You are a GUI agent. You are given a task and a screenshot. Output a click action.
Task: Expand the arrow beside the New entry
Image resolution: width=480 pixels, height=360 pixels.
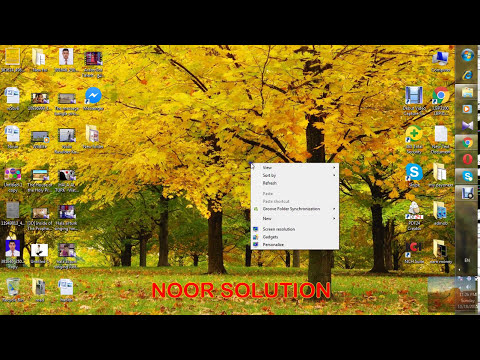click(x=334, y=218)
